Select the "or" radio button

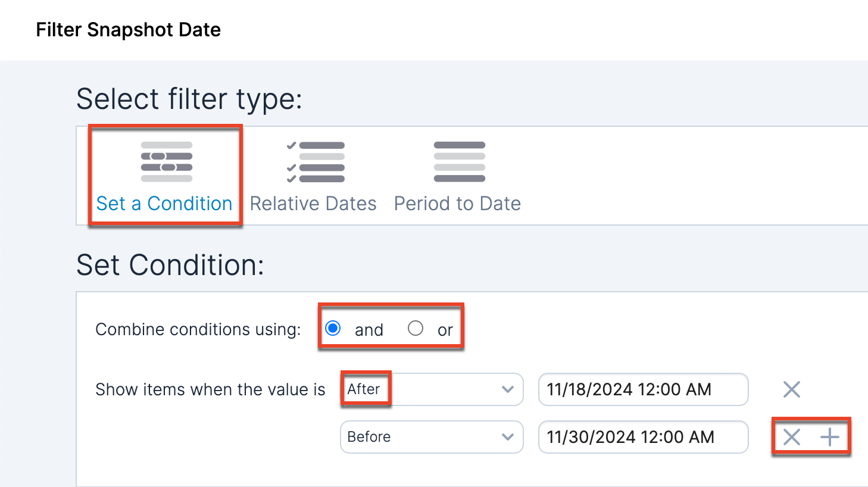(x=416, y=328)
